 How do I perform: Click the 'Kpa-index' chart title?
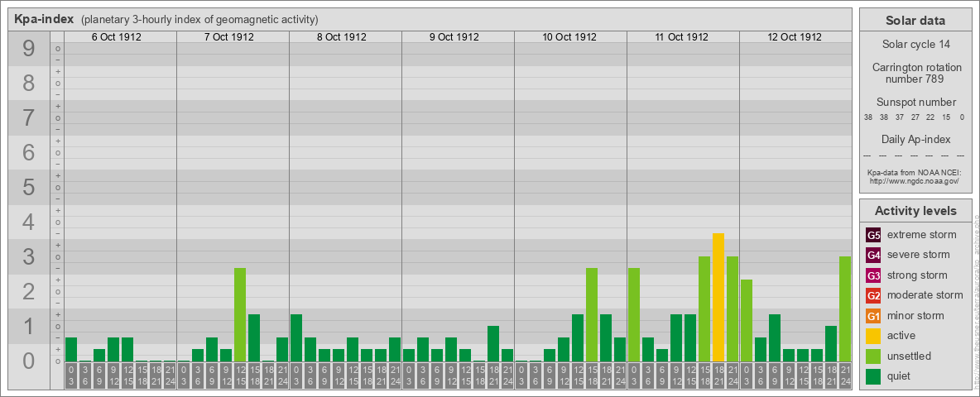44,19
